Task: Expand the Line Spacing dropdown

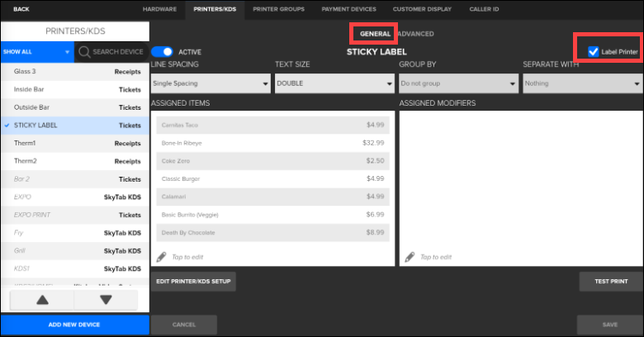Action: [211, 83]
